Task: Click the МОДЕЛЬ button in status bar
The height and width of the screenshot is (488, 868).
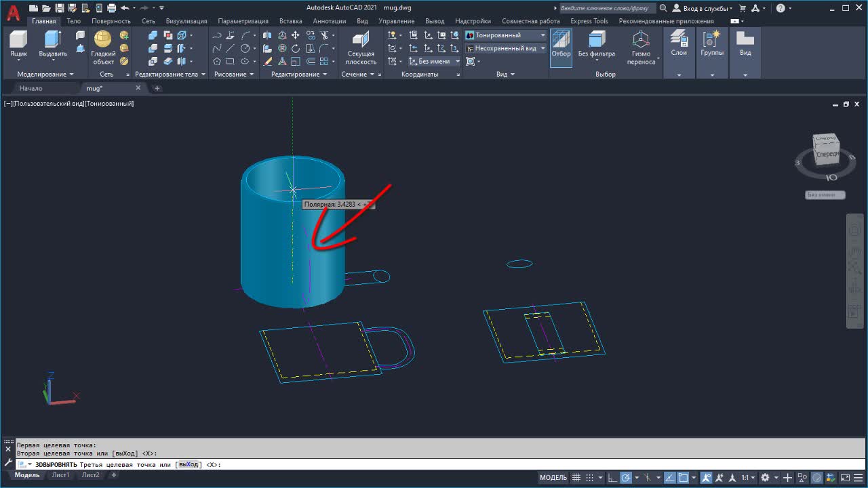Action: (553, 477)
